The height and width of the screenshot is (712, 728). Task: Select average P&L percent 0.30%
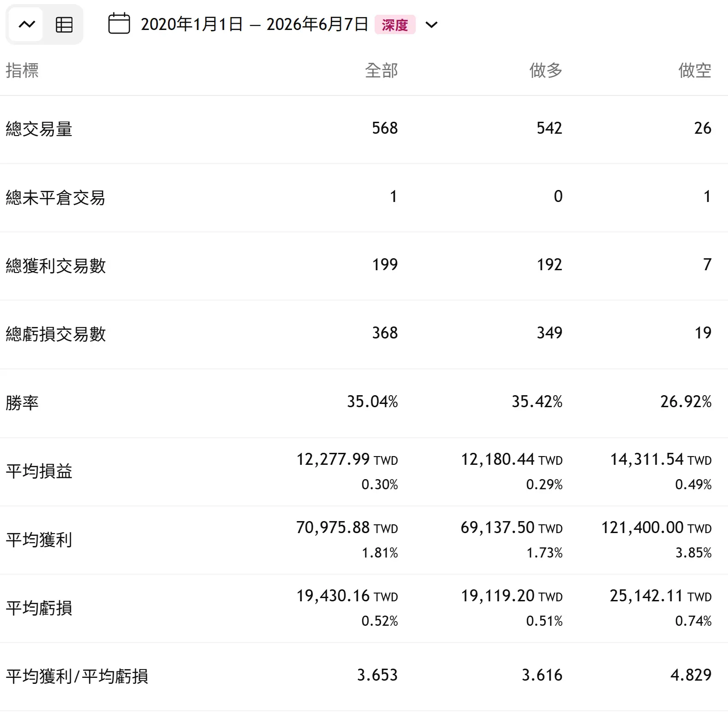point(380,484)
